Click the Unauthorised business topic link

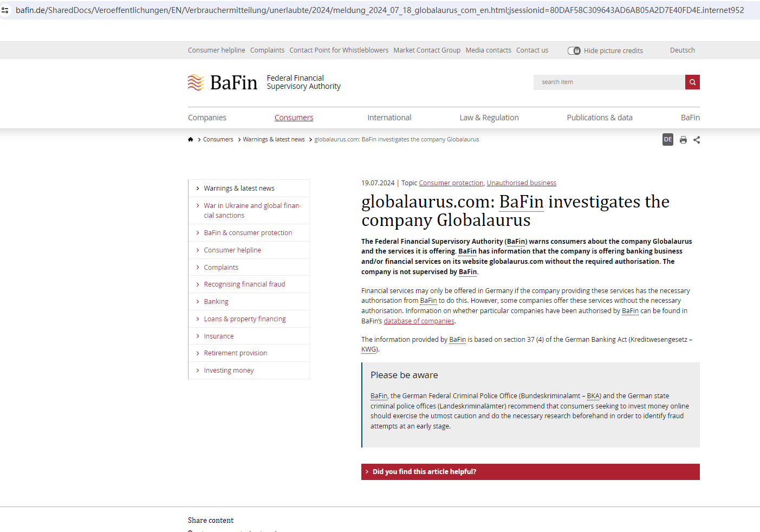522,183
